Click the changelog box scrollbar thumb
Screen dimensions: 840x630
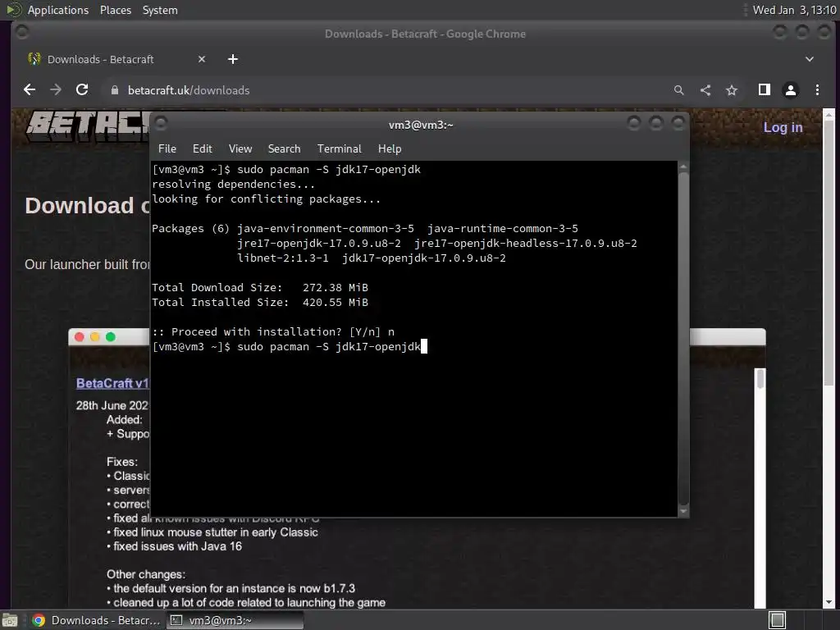click(x=760, y=379)
